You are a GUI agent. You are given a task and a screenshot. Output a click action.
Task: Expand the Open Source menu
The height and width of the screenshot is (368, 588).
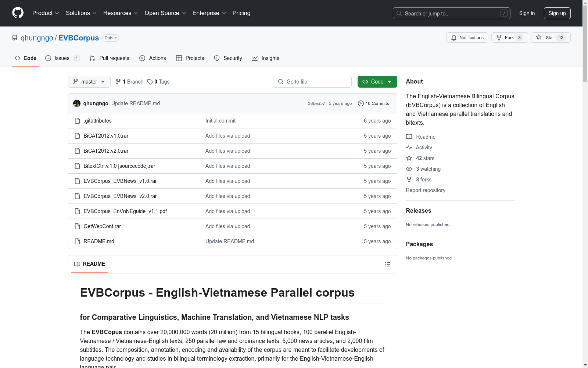(165, 13)
